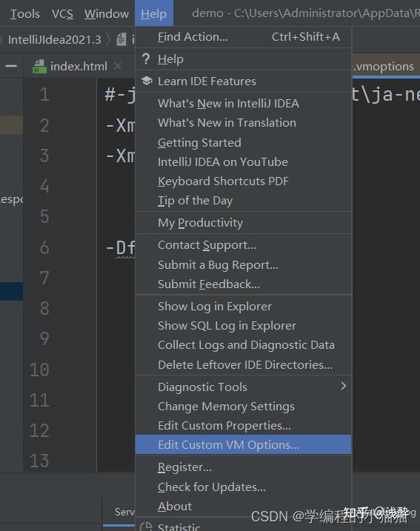Open the VCS menu
The height and width of the screenshot is (531, 420).
coord(62,14)
